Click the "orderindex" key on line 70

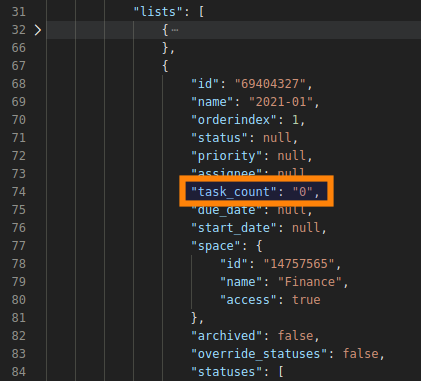(x=234, y=120)
